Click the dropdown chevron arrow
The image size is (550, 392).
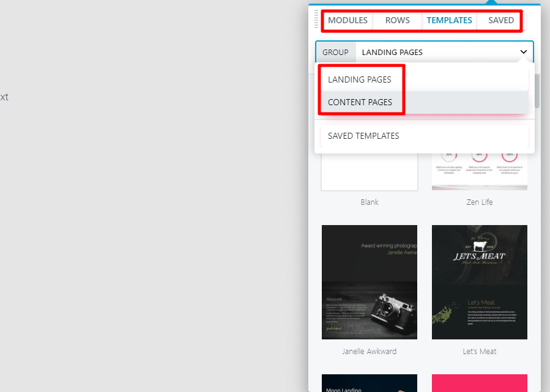coord(523,52)
